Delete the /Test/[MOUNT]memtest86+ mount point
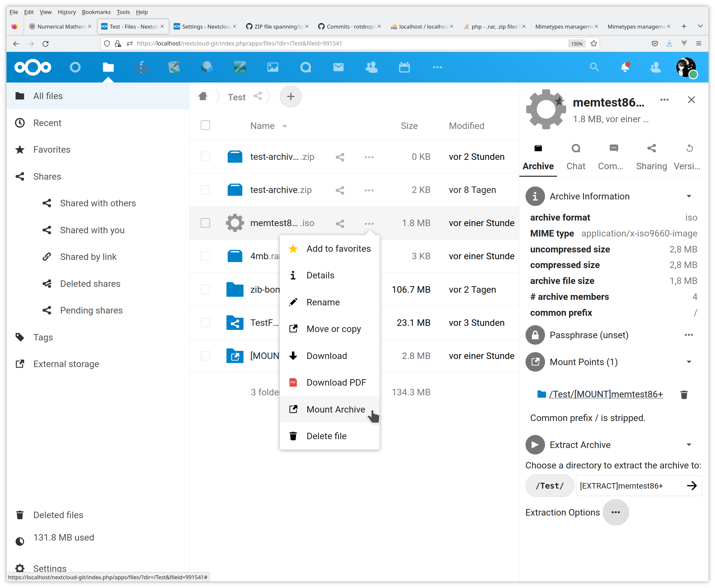 [684, 394]
